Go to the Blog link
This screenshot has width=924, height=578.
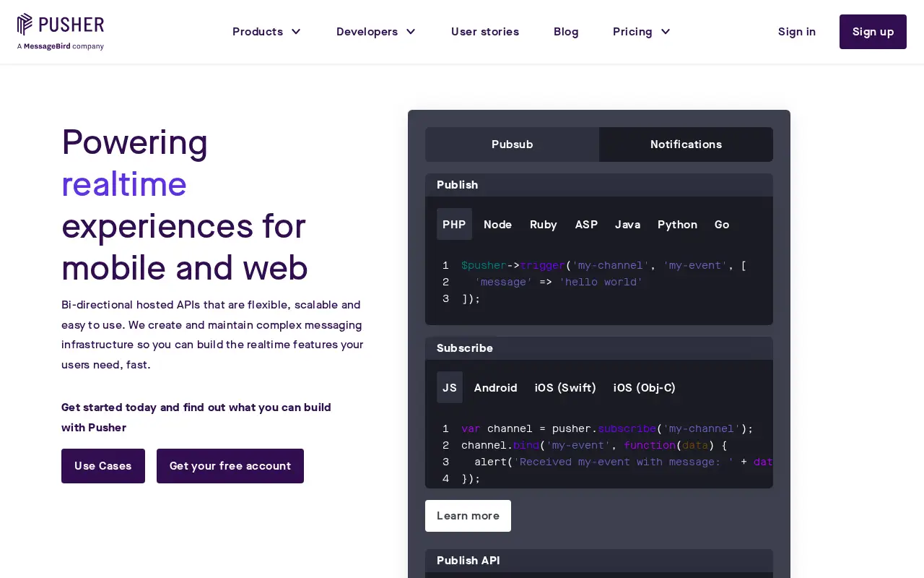click(x=566, y=32)
